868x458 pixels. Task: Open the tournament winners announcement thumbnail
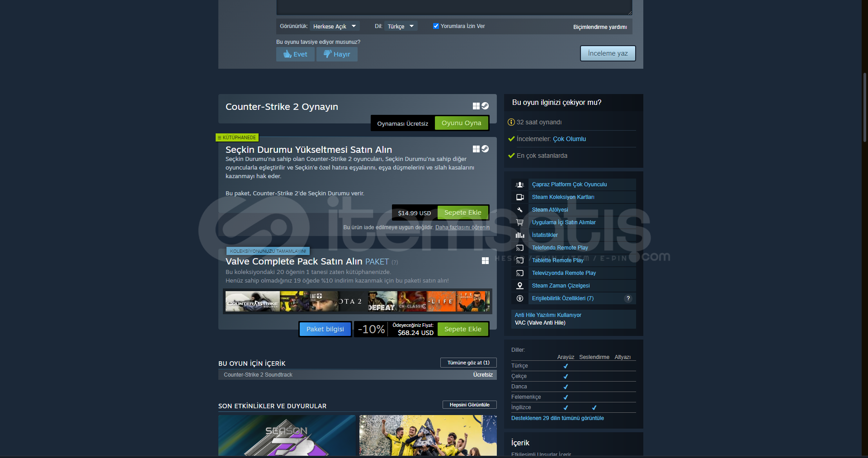tap(428, 435)
